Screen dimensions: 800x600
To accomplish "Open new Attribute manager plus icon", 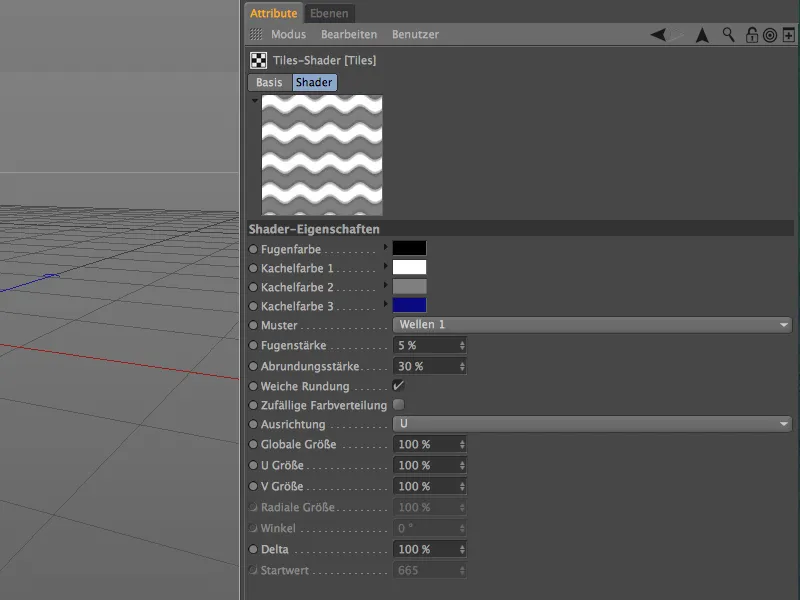I will (789, 35).
